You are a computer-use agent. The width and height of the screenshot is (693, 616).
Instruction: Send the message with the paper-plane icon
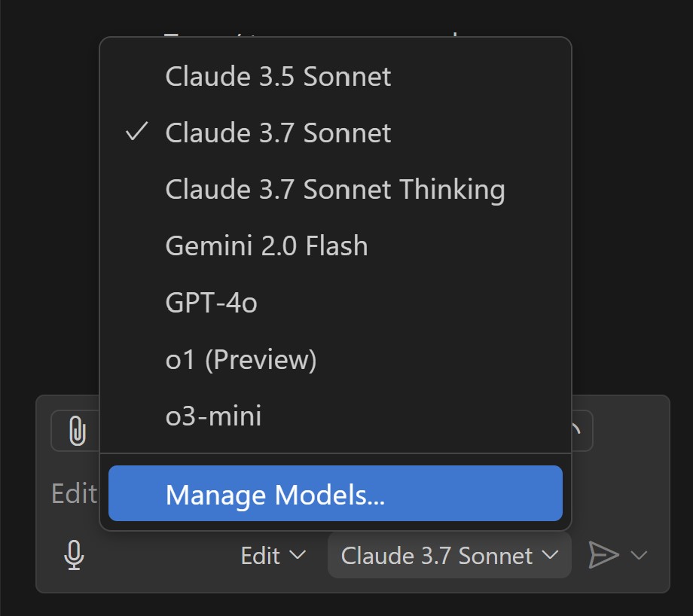(x=603, y=556)
